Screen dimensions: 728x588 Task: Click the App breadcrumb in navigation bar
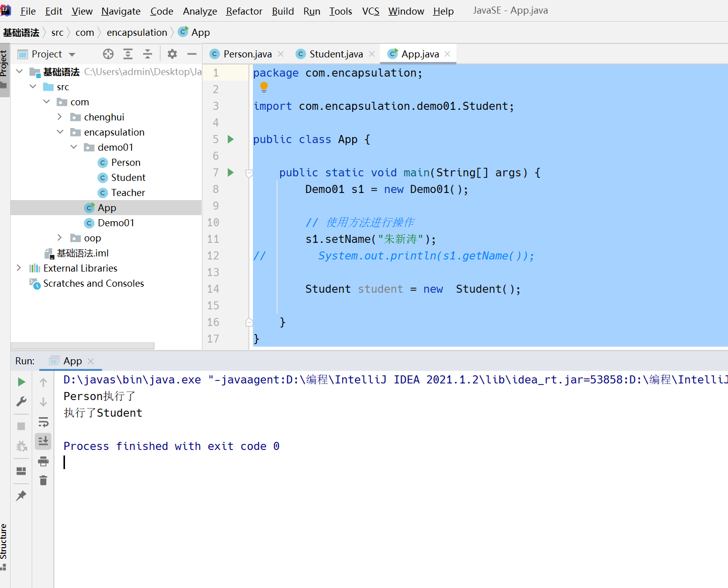coord(195,32)
